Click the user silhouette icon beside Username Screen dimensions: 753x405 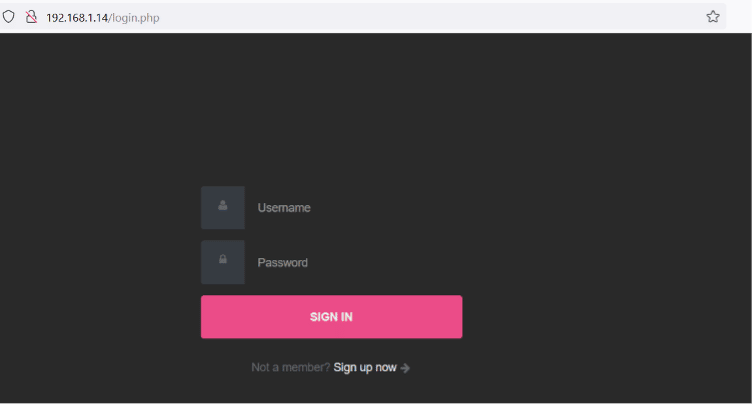223,207
